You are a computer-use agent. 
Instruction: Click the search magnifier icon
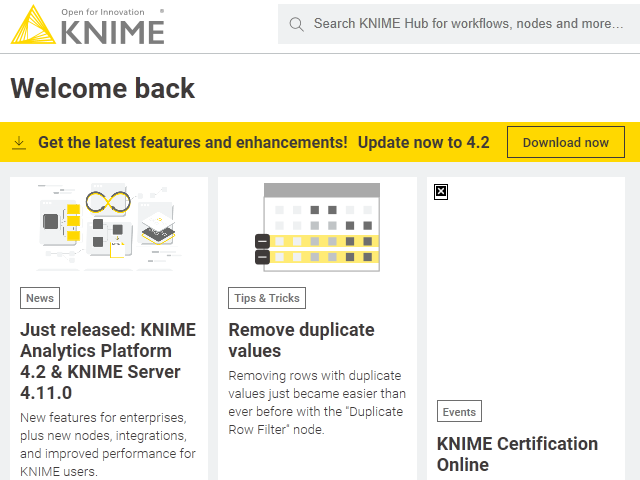pyautogui.click(x=296, y=24)
